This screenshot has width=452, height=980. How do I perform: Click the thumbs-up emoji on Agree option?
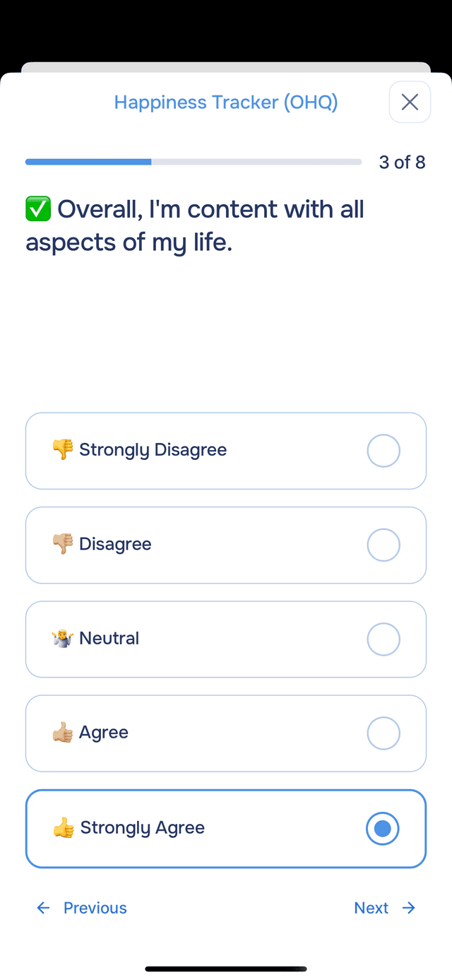tap(62, 733)
